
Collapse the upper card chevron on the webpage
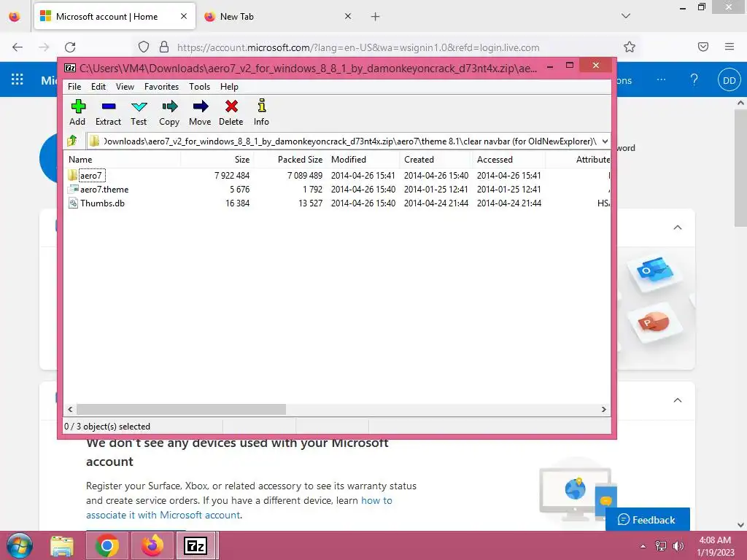[x=678, y=227]
